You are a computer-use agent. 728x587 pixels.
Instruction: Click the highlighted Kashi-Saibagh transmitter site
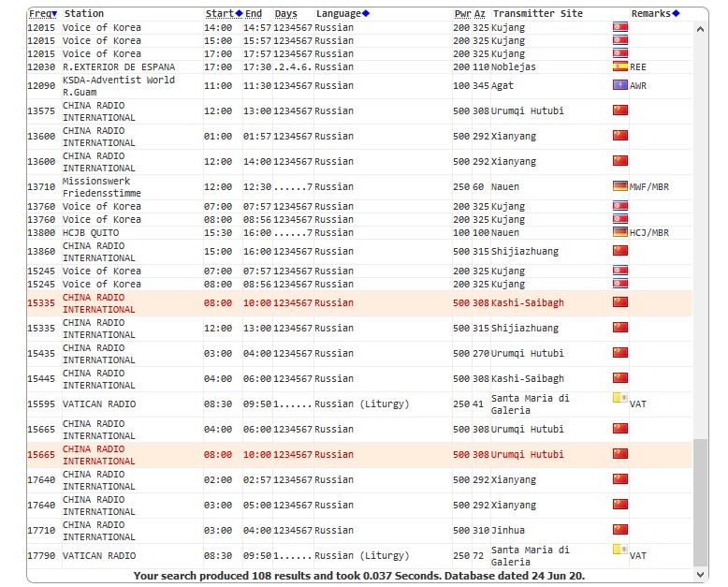(528, 303)
